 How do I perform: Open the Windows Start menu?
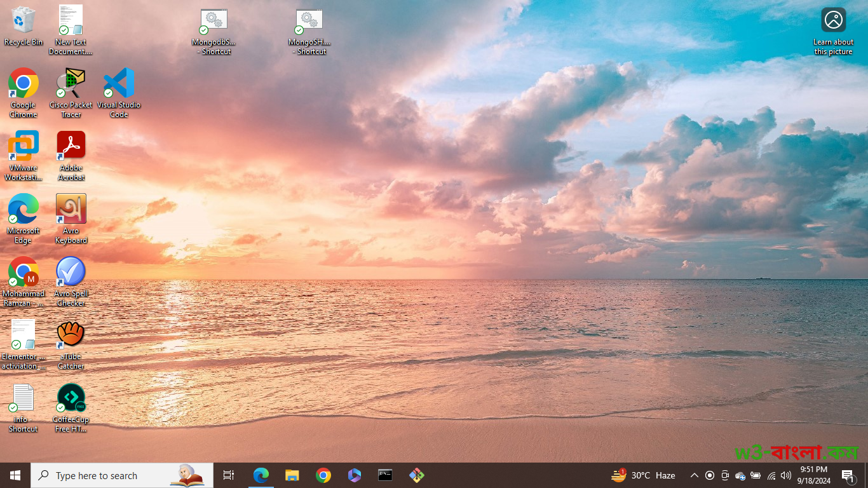(15, 475)
